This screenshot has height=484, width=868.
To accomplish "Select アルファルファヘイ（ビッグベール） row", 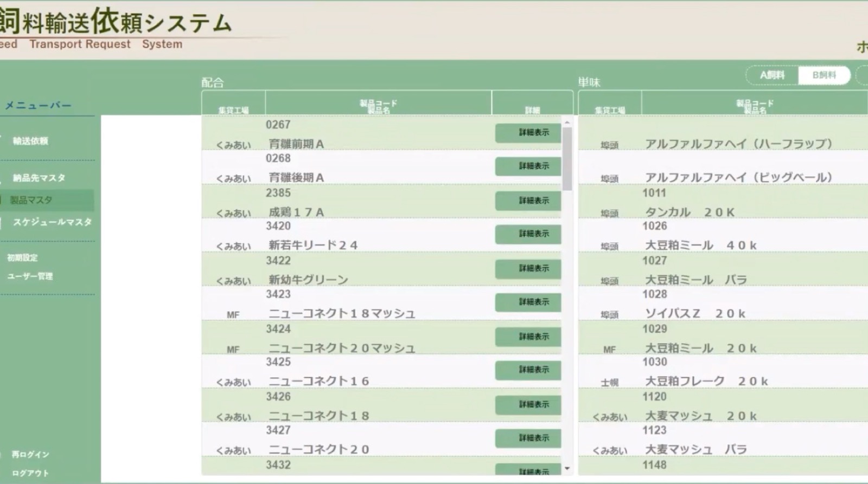I will pos(723,167).
